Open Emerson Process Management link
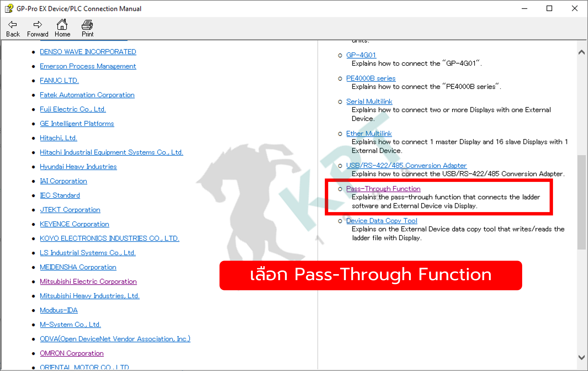 pyautogui.click(x=88, y=66)
